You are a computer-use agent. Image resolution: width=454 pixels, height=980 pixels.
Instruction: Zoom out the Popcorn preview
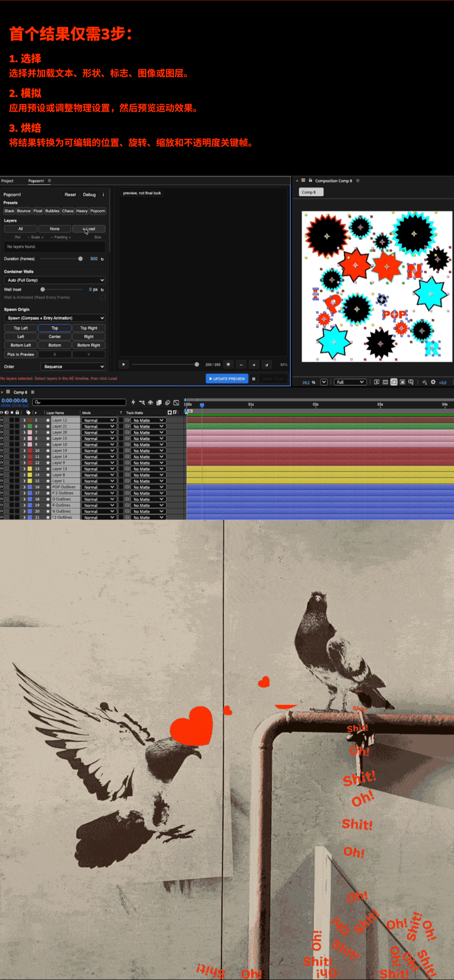[x=241, y=365]
